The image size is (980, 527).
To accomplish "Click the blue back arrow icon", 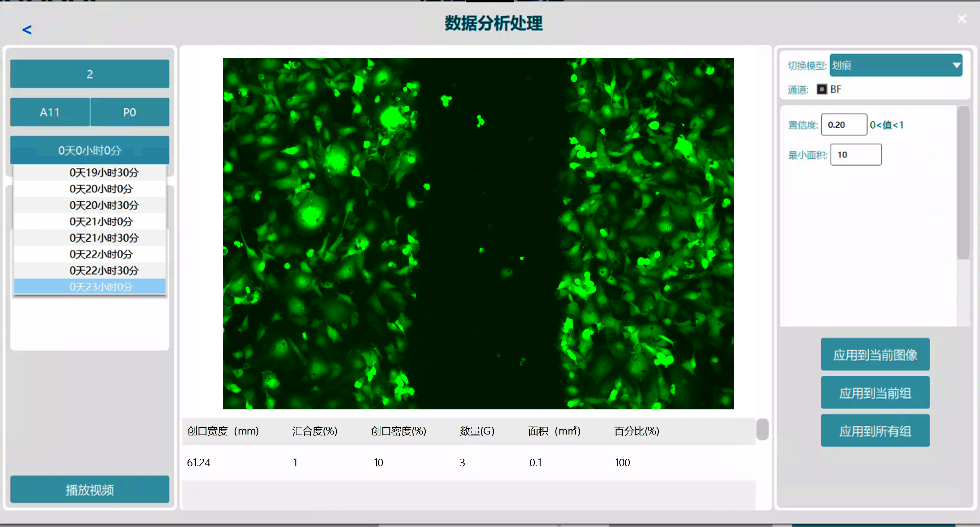I will (x=27, y=30).
